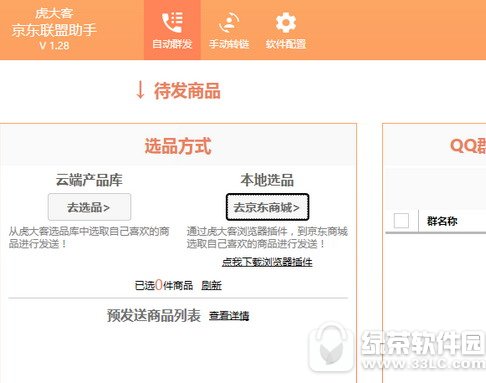Image resolution: width=486 pixels, height=383 pixels.
Task: Click the 去选品> button
Action: tap(89, 207)
